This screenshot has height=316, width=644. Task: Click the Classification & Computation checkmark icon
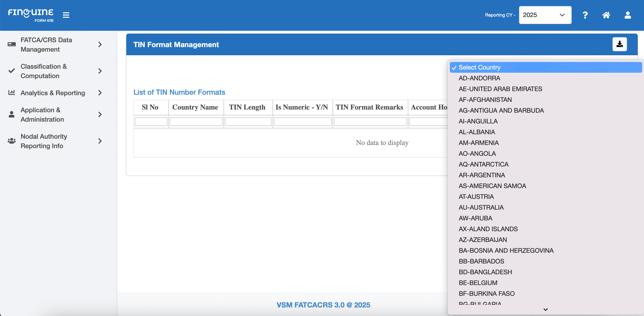[11, 71]
